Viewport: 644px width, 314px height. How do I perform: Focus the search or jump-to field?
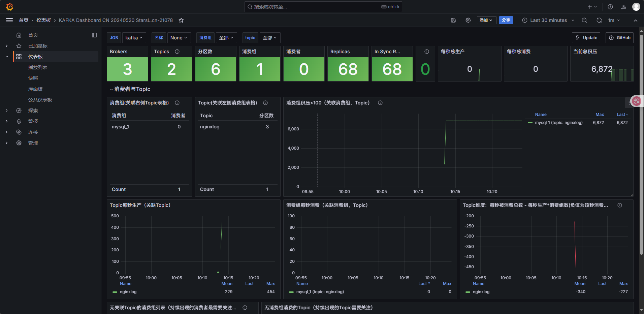point(323,7)
